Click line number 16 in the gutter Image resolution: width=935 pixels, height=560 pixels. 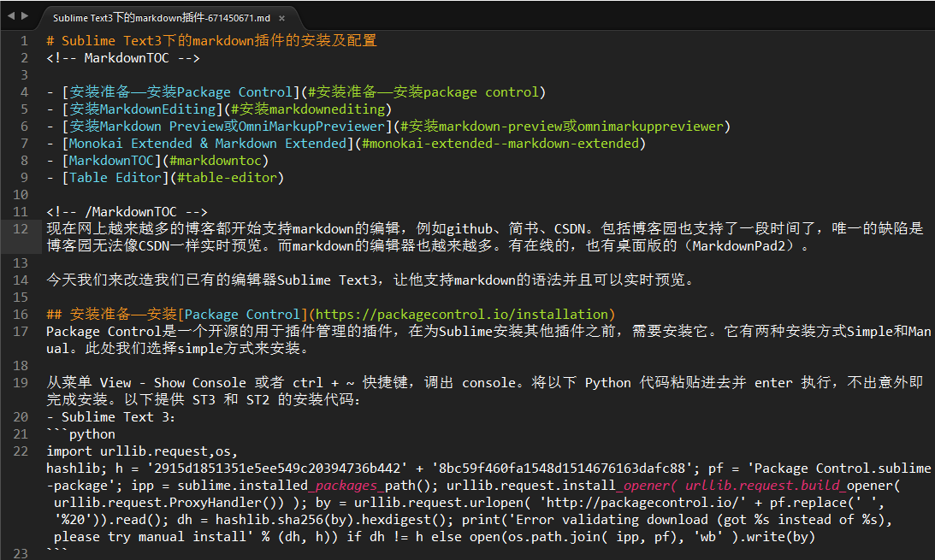pyautogui.click(x=21, y=315)
